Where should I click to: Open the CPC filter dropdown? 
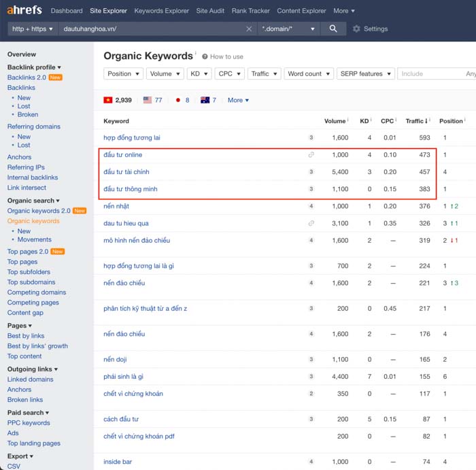230,73
